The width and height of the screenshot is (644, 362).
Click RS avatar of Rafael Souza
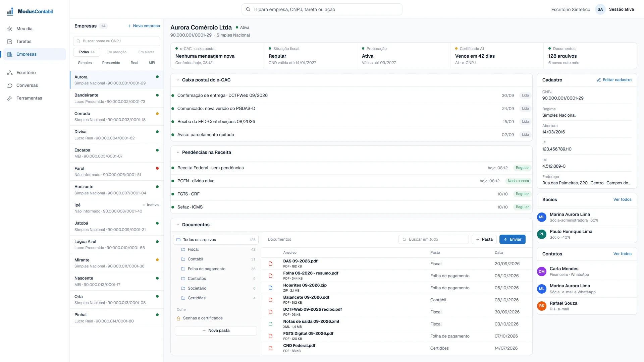pos(542,306)
